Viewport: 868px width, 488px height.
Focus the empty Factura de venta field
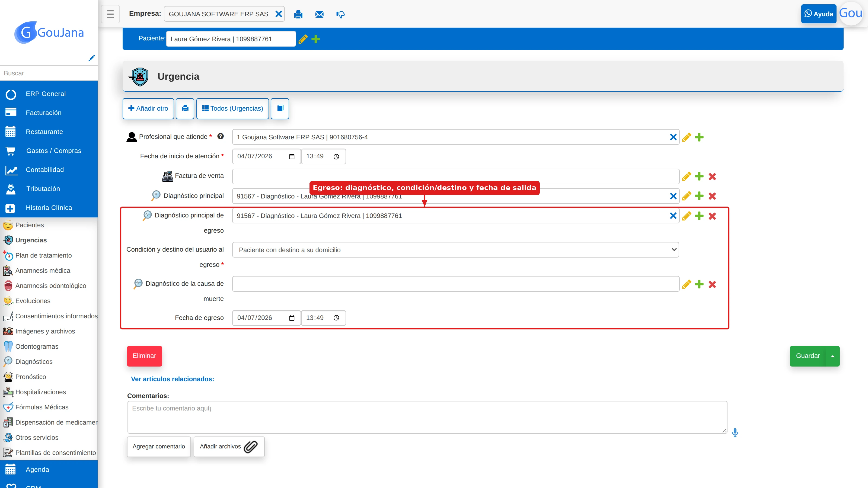tap(456, 176)
